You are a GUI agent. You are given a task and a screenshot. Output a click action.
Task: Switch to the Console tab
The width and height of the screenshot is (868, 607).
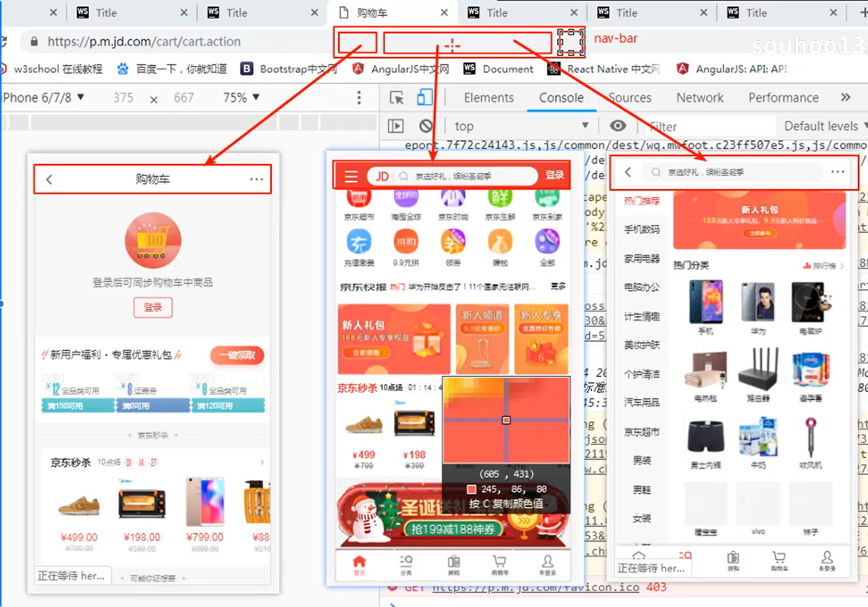coord(561,98)
